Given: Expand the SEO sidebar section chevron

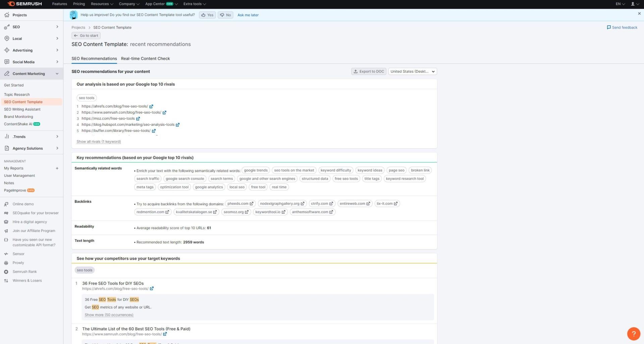Looking at the screenshot, I should pyautogui.click(x=57, y=27).
